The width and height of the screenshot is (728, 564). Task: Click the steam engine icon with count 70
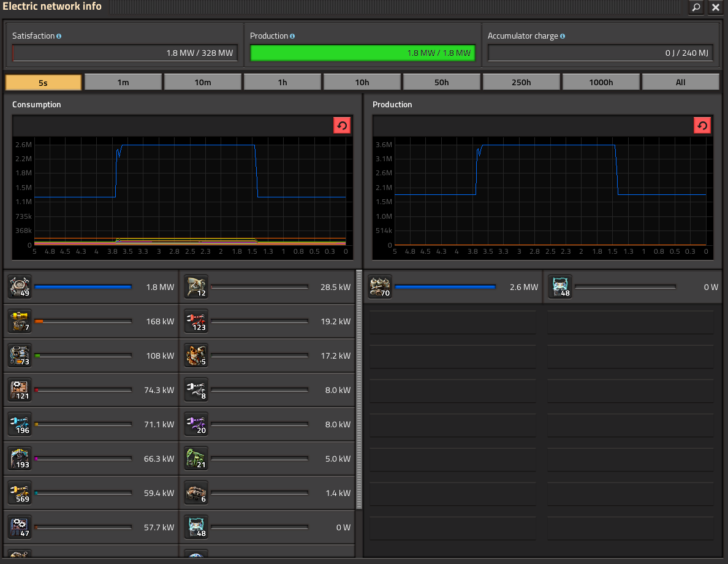pyautogui.click(x=380, y=287)
